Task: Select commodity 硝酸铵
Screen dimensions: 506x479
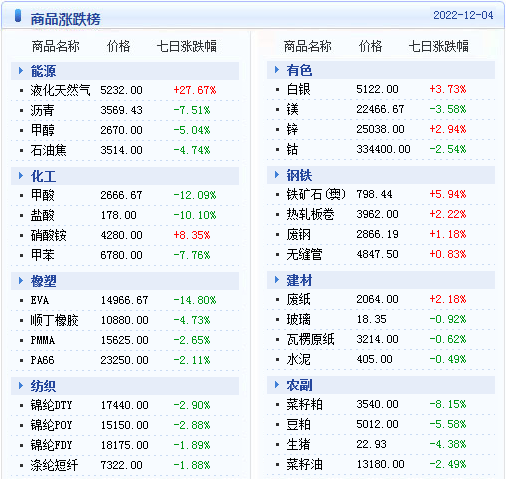Action: (48, 235)
